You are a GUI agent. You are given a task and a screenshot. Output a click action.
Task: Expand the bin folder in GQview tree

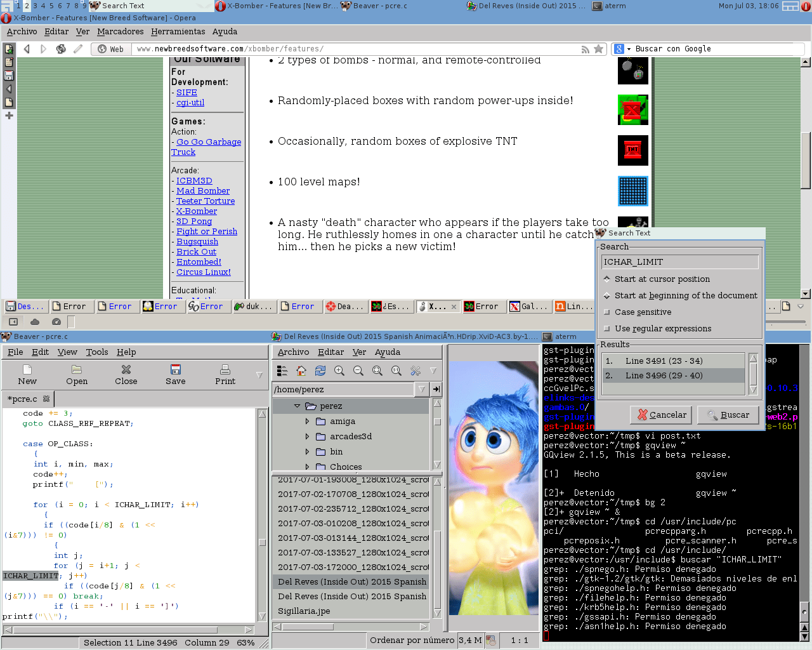(308, 452)
